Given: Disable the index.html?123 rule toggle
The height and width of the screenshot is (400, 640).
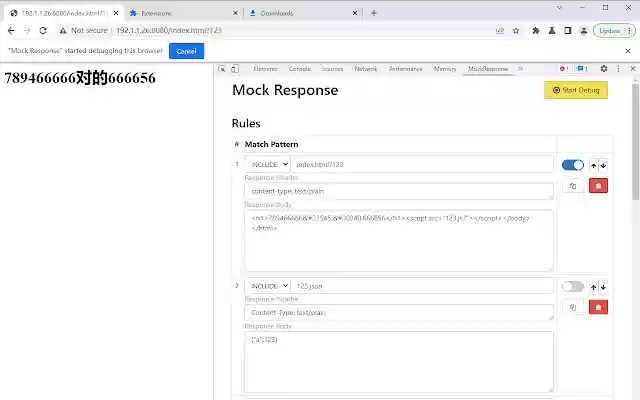Looking at the screenshot, I should (572, 165).
